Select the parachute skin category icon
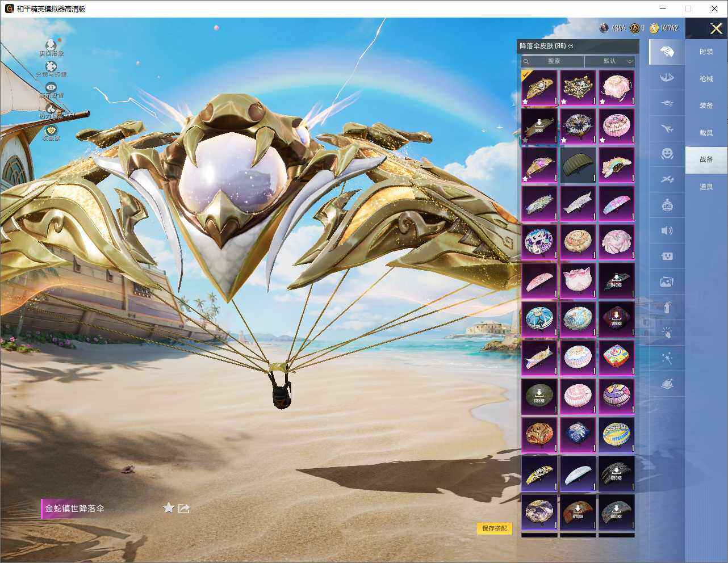This screenshot has height=563, width=728. (667, 52)
